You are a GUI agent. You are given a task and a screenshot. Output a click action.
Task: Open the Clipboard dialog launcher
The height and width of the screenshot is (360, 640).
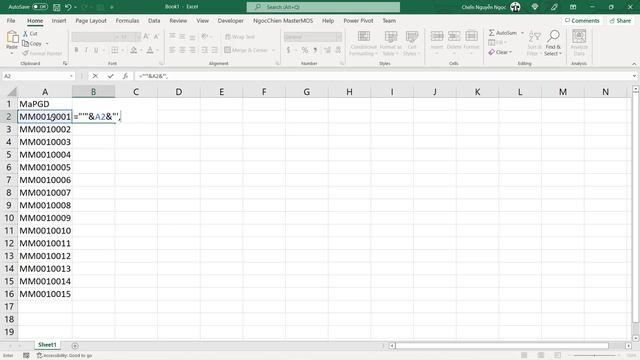coord(65,63)
